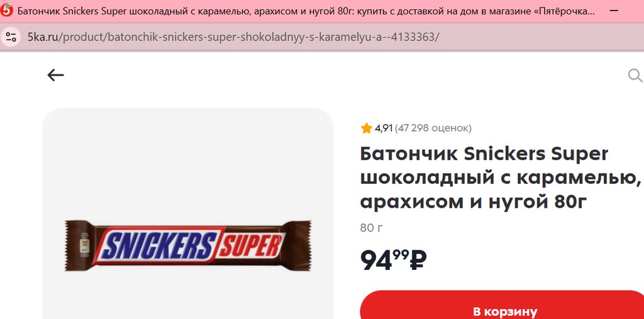Click the 4,91 rating score
The width and height of the screenshot is (644, 319).
[384, 128]
